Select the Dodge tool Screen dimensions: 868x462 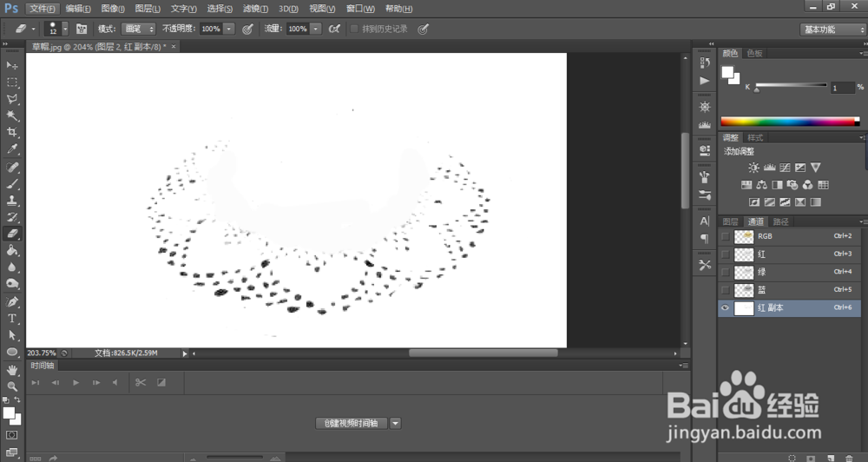(x=11, y=284)
